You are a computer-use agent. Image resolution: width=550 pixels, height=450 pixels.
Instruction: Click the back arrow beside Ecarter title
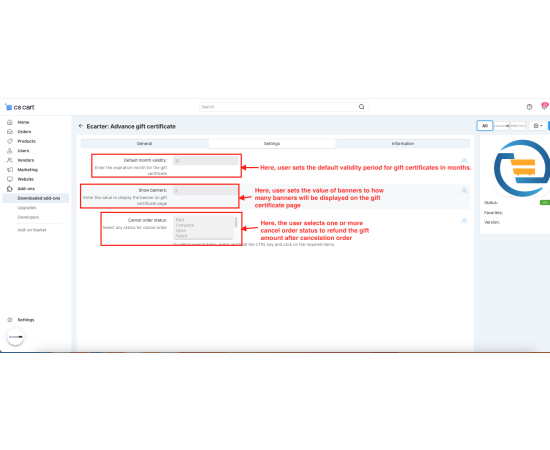81,126
